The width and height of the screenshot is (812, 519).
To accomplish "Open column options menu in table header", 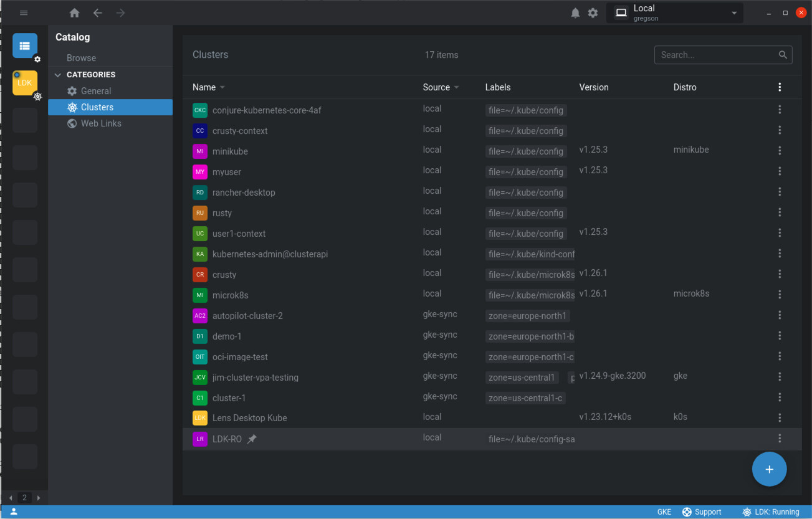I will pos(780,87).
